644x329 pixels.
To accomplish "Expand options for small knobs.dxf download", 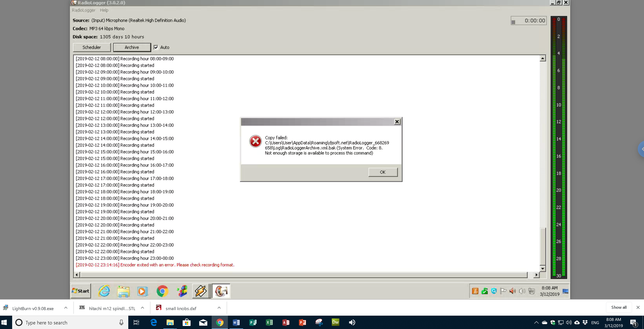I will pyautogui.click(x=219, y=308).
